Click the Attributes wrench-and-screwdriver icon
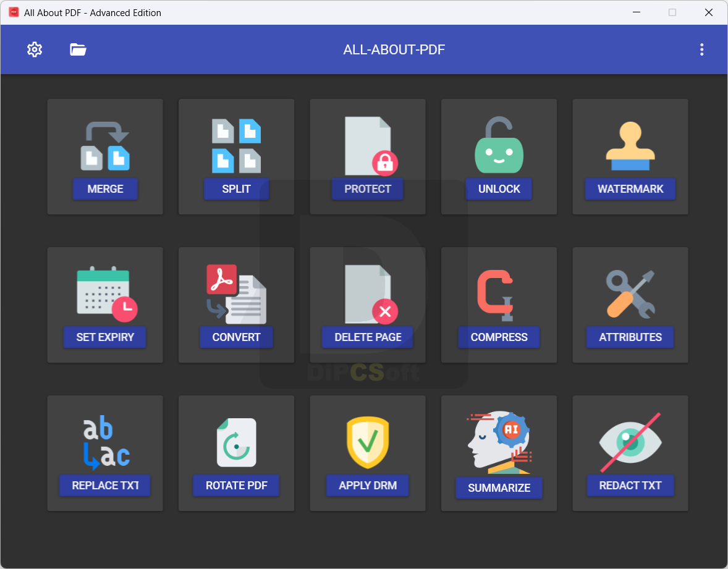This screenshot has width=728, height=569. (630, 294)
